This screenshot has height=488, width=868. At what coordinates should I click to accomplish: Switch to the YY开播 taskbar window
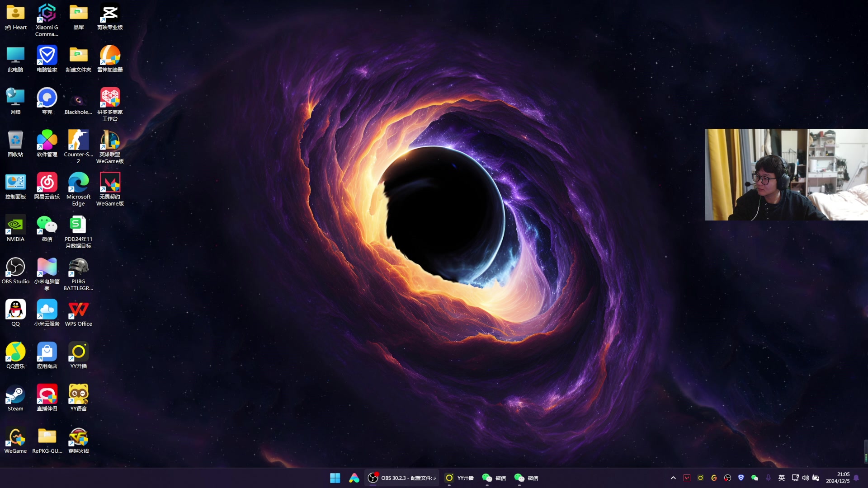(x=459, y=478)
